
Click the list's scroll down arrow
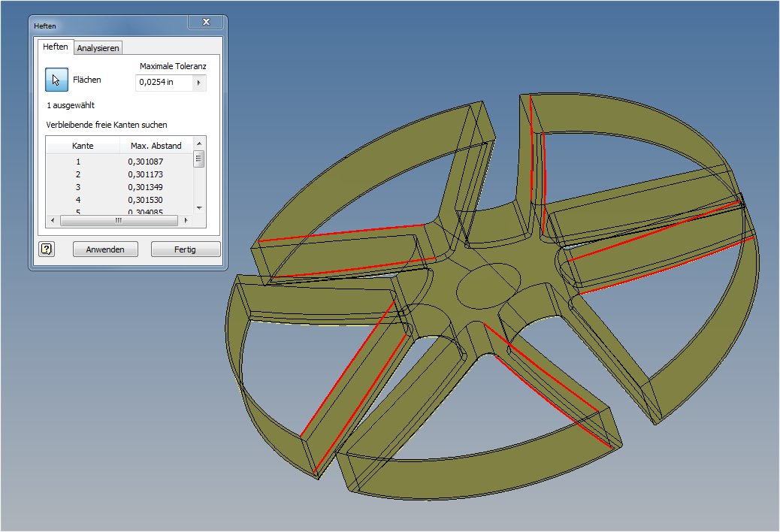pos(199,208)
